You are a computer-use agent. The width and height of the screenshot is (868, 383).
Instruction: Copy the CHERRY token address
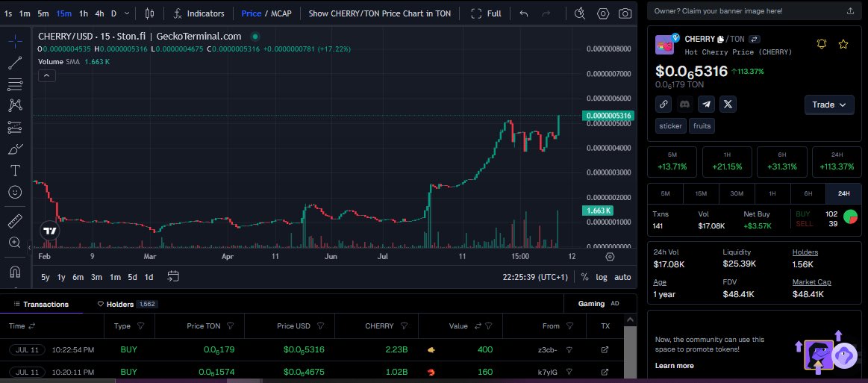pyautogui.click(x=721, y=40)
